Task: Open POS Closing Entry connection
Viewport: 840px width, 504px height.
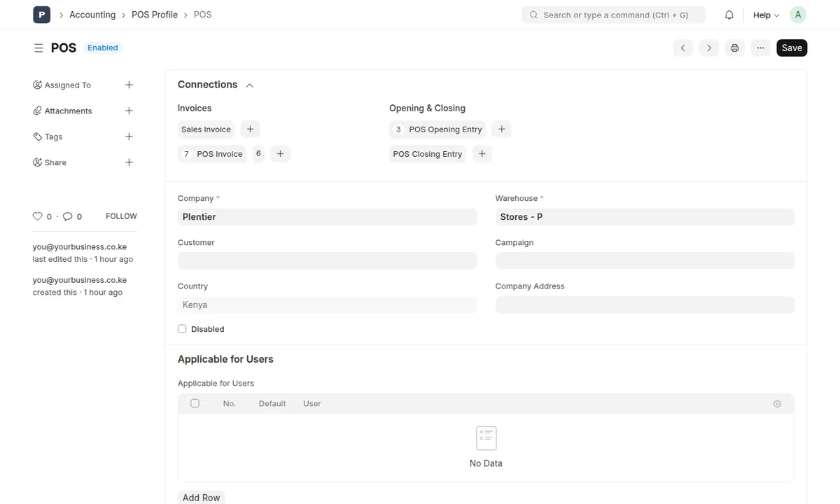Action: click(x=428, y=154)
